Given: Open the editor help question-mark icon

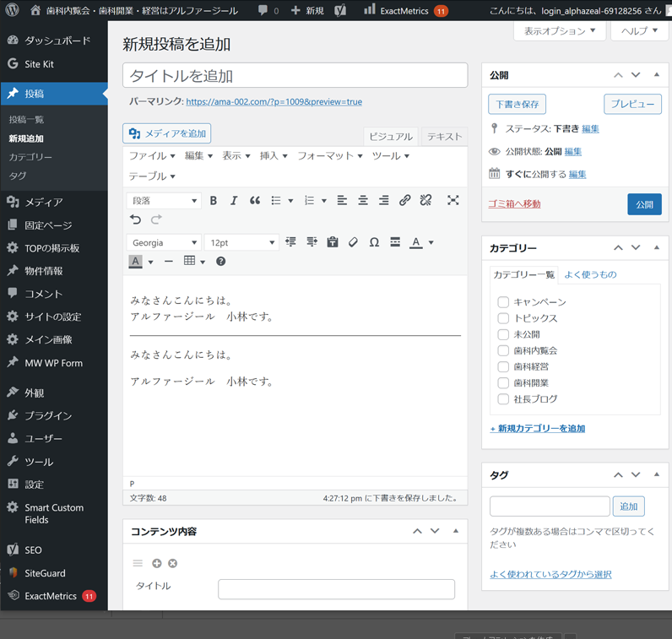Looking at the screenshot, I should point(220,262).
